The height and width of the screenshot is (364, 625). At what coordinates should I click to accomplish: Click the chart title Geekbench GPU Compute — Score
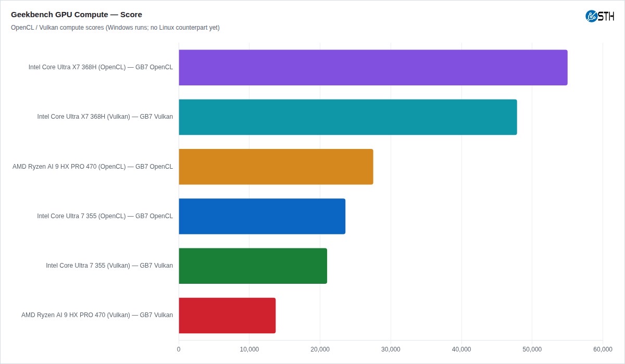tap(77, 15)
